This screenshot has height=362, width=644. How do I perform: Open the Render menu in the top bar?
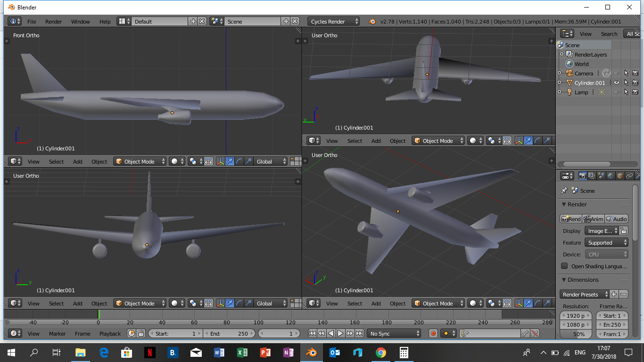pyautogui.click(x=53, y=21)
